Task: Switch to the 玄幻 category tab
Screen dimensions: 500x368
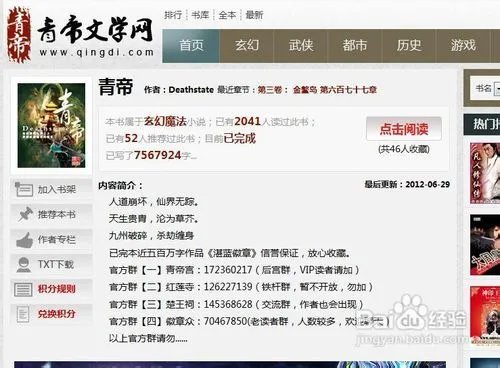Action: click(247, 46)
